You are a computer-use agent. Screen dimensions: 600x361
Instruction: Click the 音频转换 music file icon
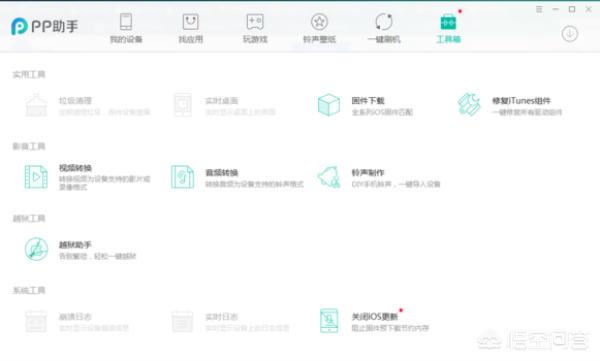pyautogui.click(x=183, y=177)
